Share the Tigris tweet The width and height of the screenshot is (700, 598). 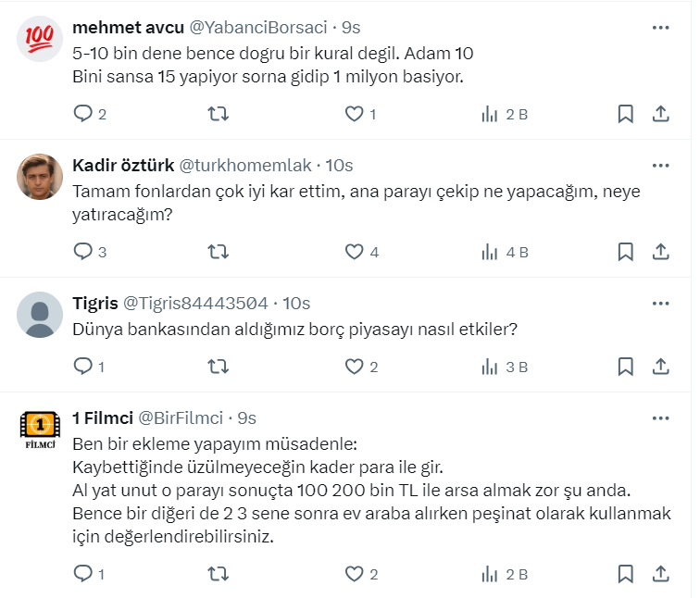(x=661, y=367)
